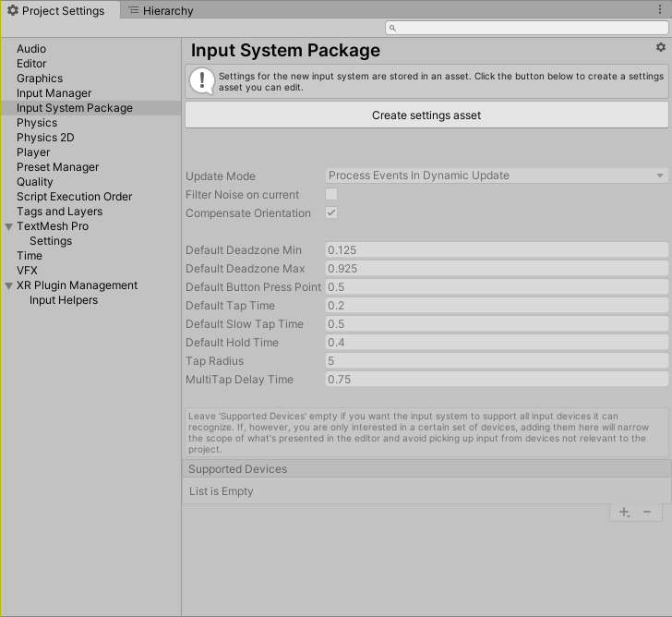Viewport: 672px width, 617px height.
Task: Select Editor in the settings list
Action: pos(31,64)
